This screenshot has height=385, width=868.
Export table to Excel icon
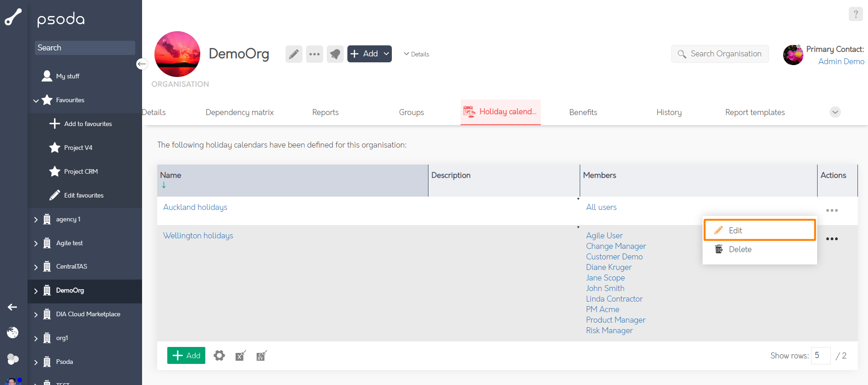(241, 356)
